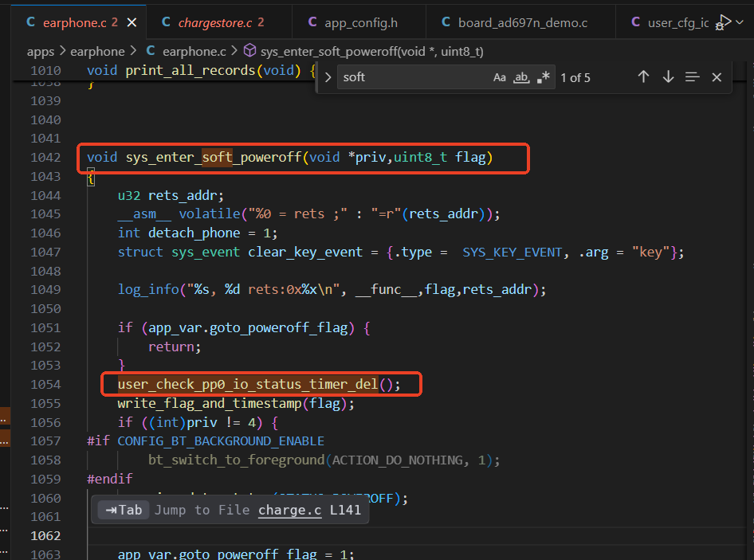Click the Tab key hint in jump popup

click(124, 510)
